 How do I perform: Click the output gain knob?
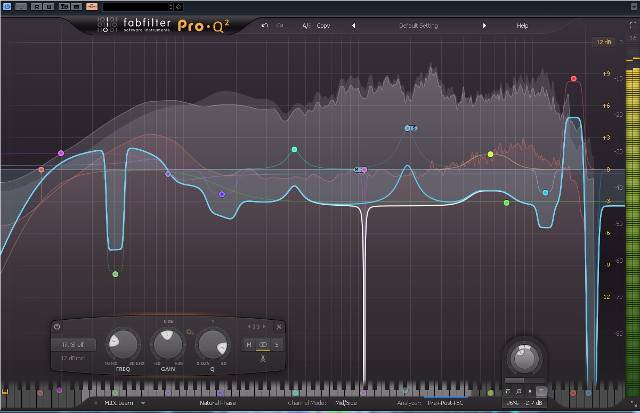522,357
